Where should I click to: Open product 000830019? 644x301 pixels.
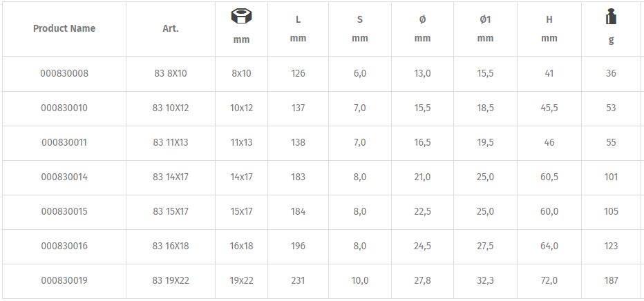click(64, 280)
